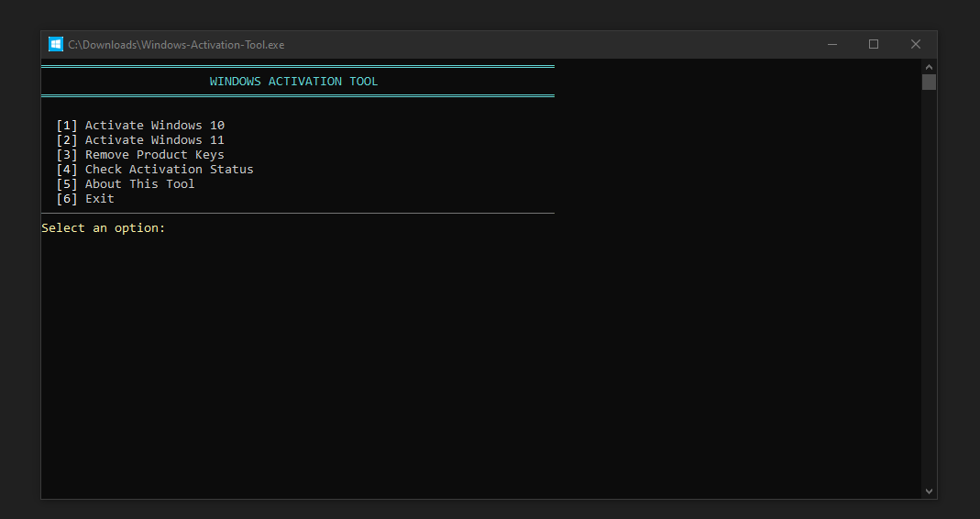
Task: Click '[5] About This Tool' line
Action: click(x=126, y=183)
